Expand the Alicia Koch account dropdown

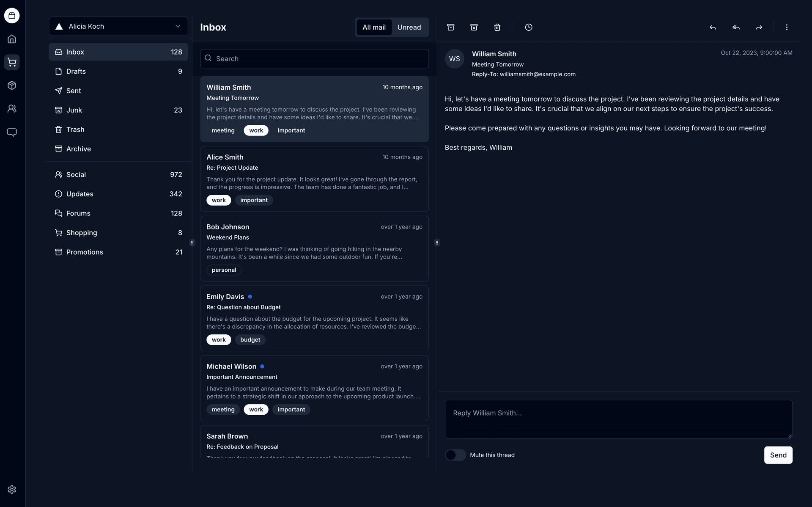tap(118, 26)
